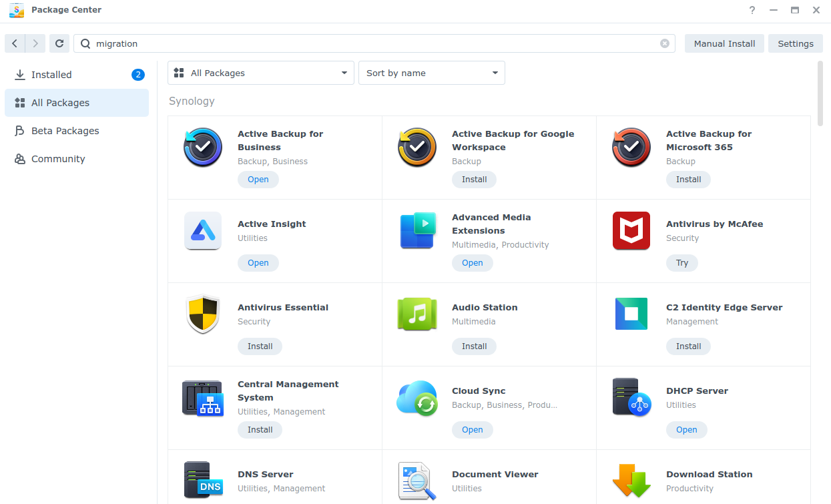The image size is (831, 504).
Task: Open the C2 Identity Edge Server icon
Action: click(631, 314)
